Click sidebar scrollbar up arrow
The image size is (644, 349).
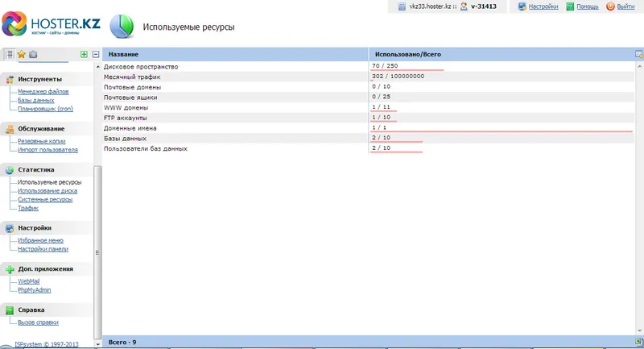97,67
